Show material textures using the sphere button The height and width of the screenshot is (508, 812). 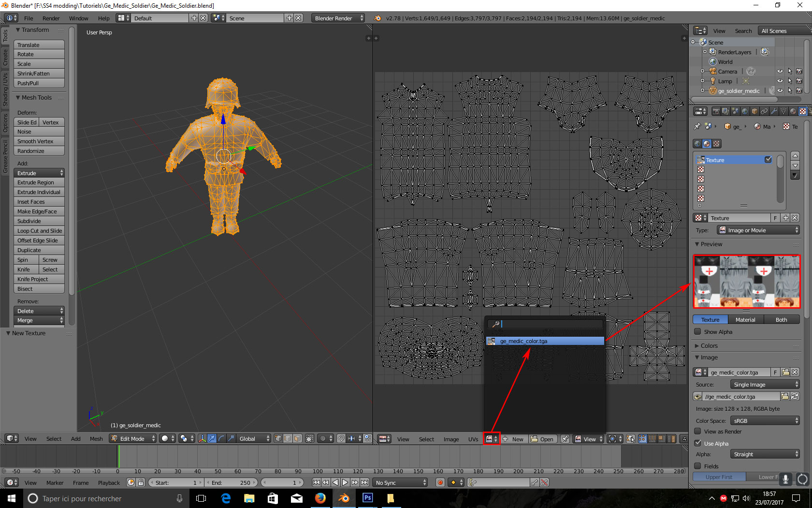click(707, 144)
